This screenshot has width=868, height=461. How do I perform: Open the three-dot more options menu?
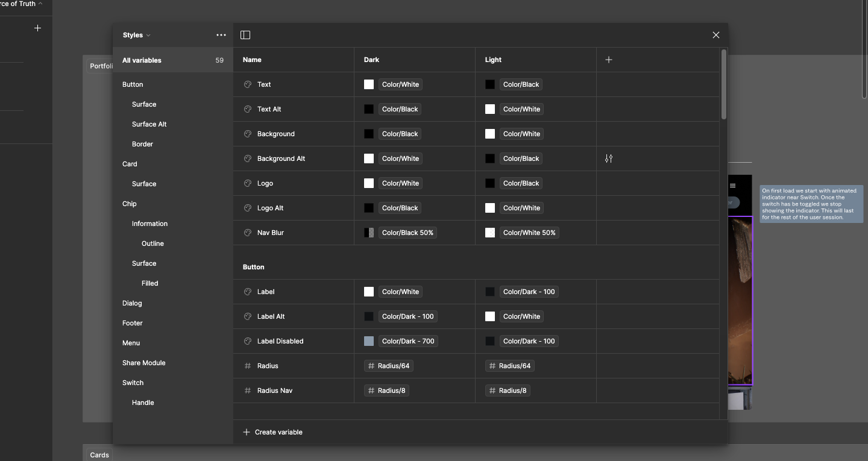coord(221,35)
